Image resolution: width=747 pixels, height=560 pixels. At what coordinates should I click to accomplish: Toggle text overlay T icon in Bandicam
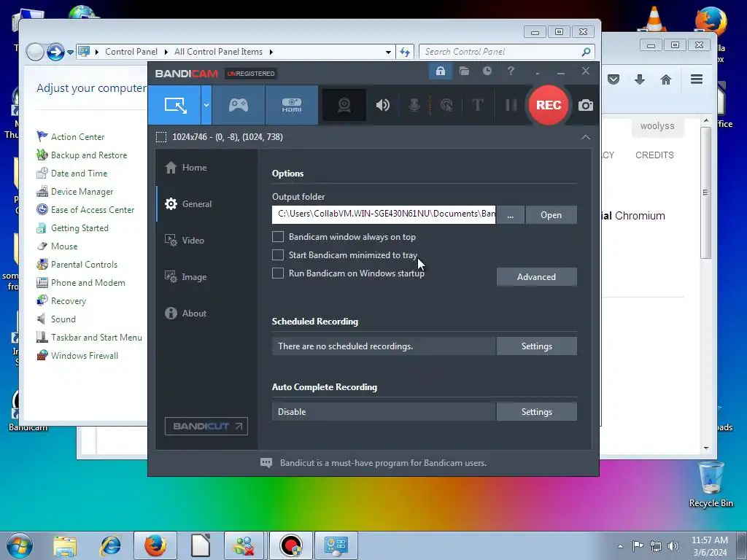[x=477, y=105]
